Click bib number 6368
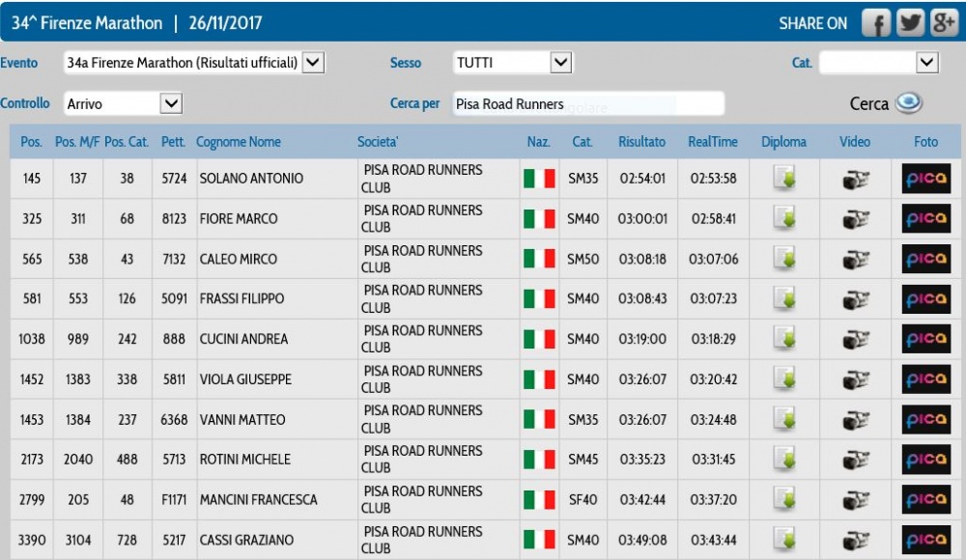 coord(174,420)
